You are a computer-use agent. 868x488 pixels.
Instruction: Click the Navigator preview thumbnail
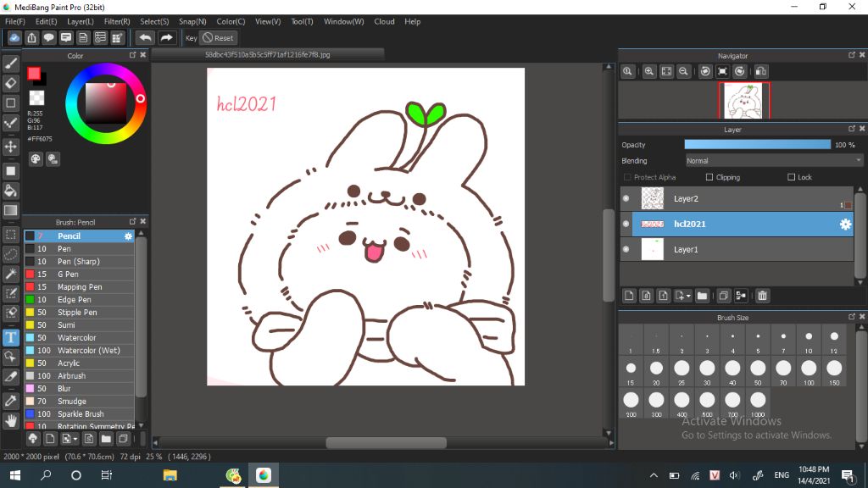[743, 101]
